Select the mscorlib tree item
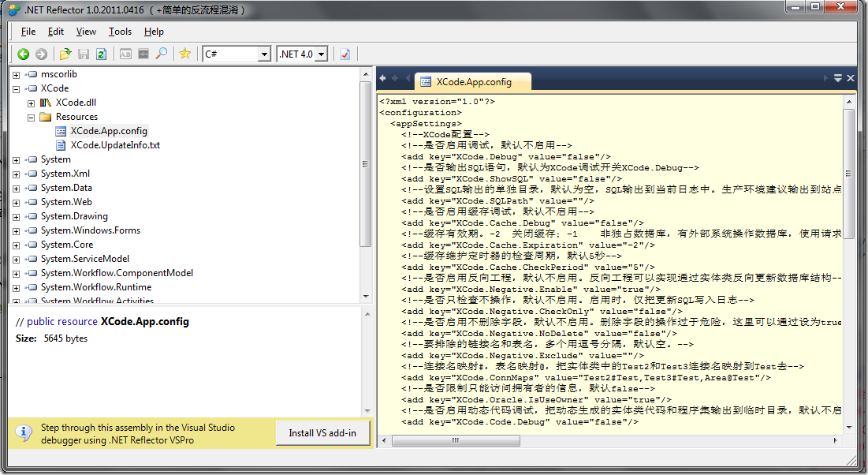This screenshot has width=868, height=475. coord(58,74)
